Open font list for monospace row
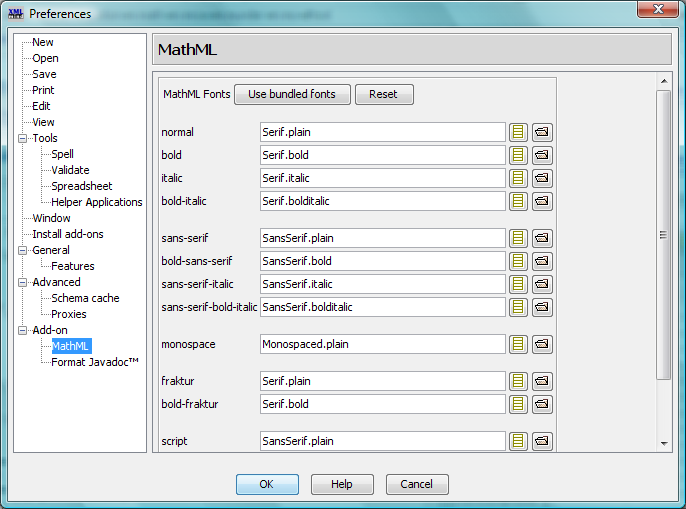The image size is (686, 509). tap(518, 344)
